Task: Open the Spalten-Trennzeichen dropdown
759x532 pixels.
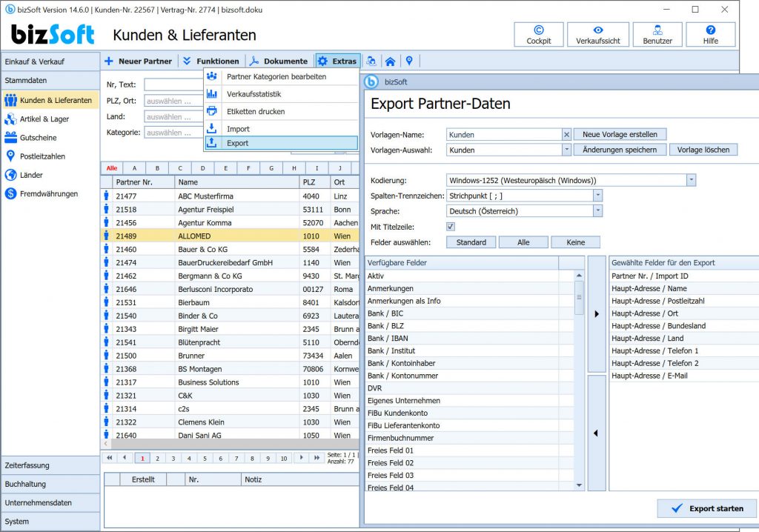Action: [598, 196]
